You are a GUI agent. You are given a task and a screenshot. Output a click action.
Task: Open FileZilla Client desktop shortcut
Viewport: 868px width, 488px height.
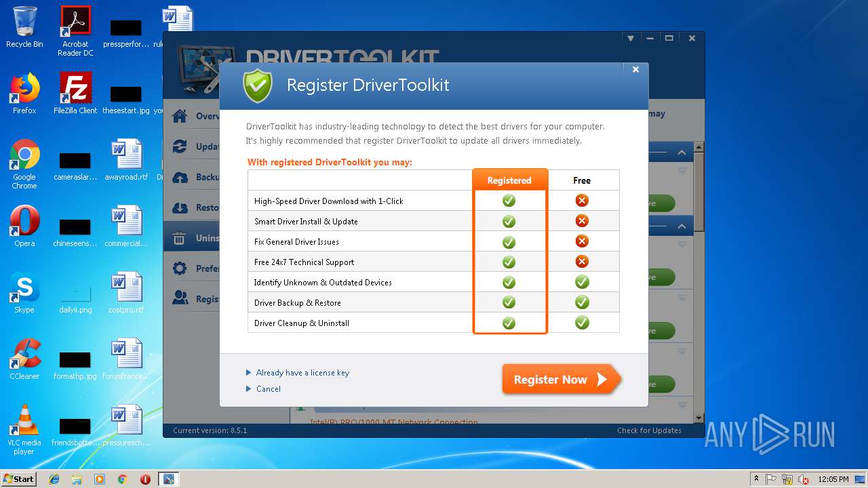click(x=75, y=94)
